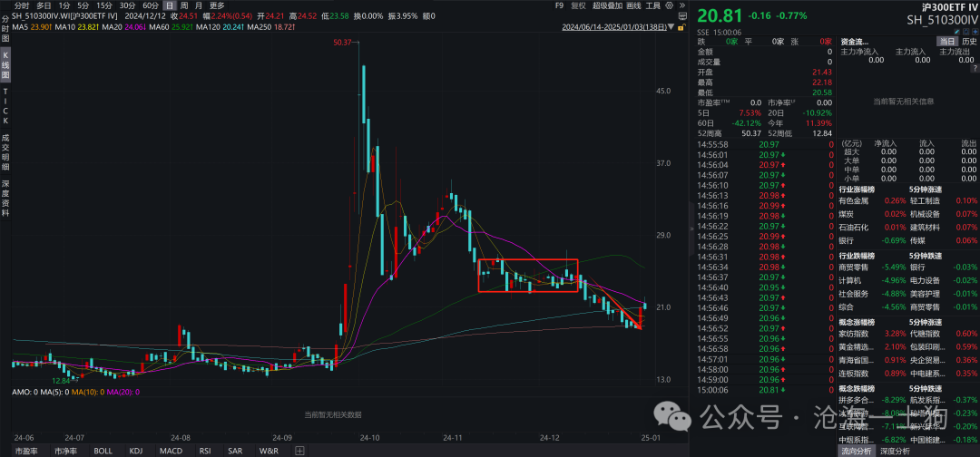Switch indicator to 市盈率
The width and height of the screenshot is (980, 457).
(x=26, y=450)
